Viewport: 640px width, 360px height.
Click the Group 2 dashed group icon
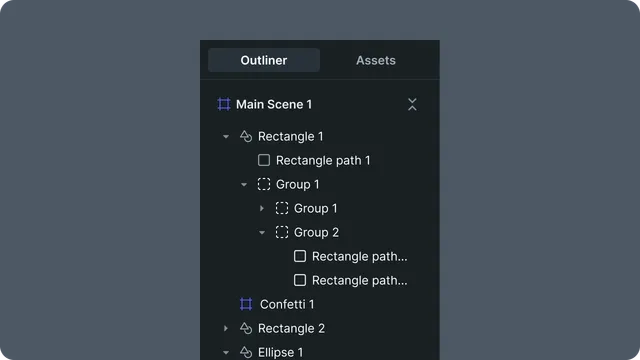click(x=282, y=232)
